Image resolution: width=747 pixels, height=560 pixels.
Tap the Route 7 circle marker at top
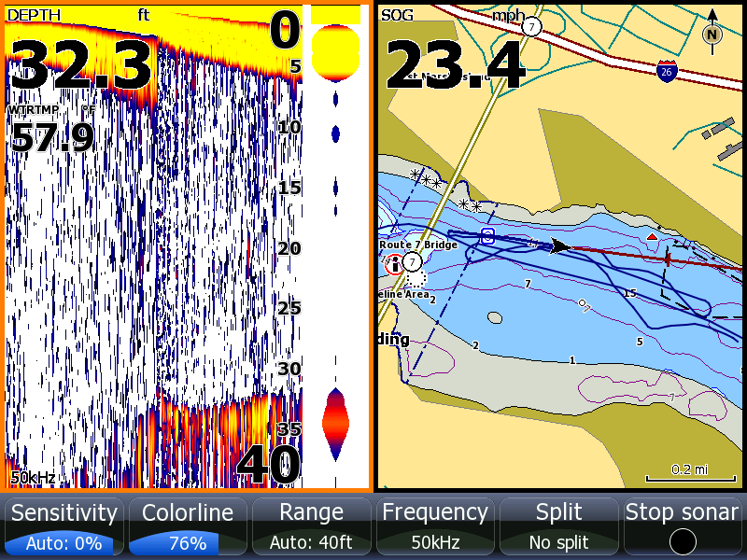click(x=531, y=26)
